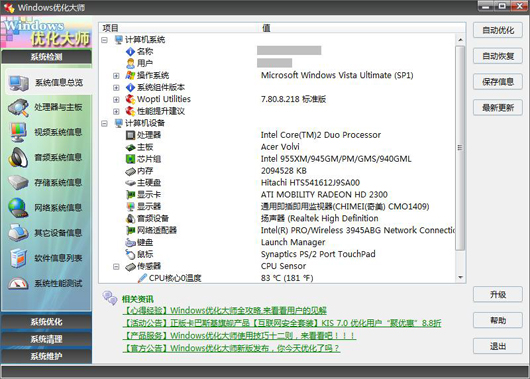Click the 帮助 button

[498, 320]
